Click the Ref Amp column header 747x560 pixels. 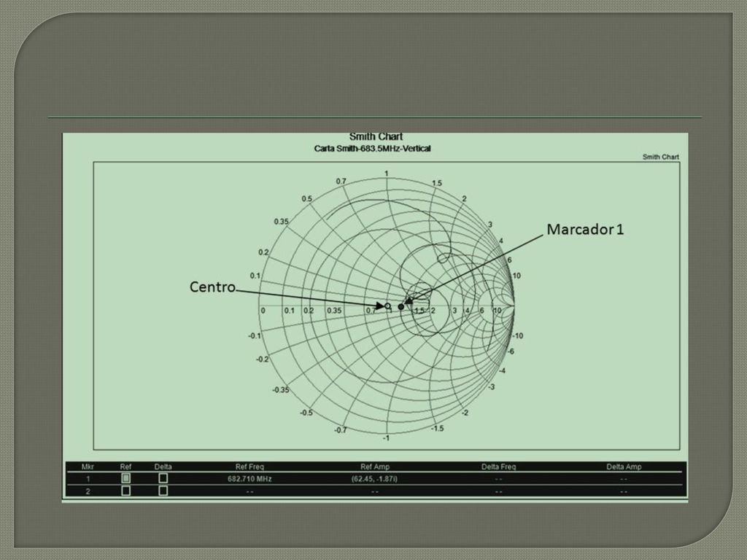tap(375, 467)
